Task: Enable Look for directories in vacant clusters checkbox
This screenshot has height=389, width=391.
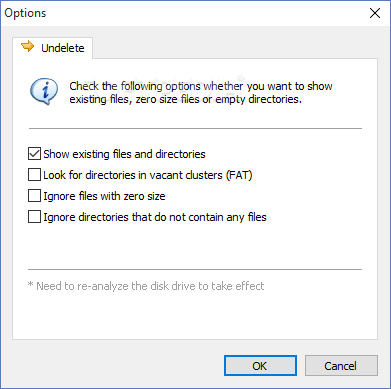Action: click(34, 175)
